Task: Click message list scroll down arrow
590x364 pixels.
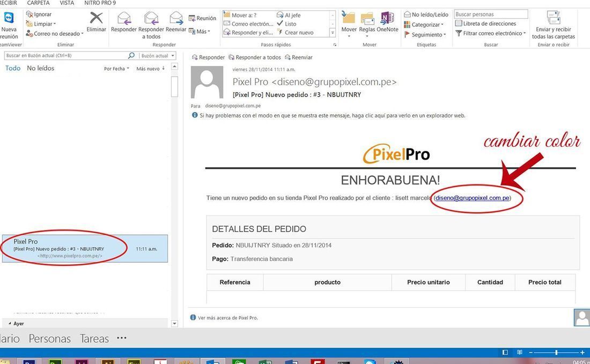Action: point(174,323)
